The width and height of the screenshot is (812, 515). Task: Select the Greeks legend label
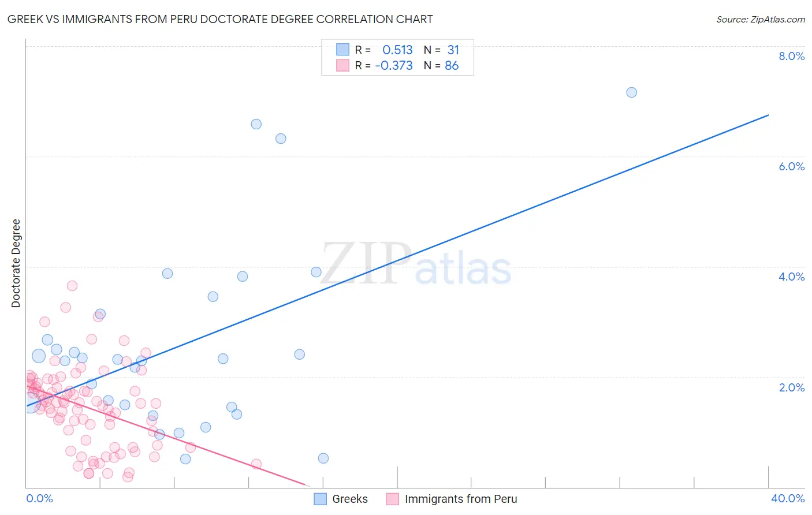point(350,499)
